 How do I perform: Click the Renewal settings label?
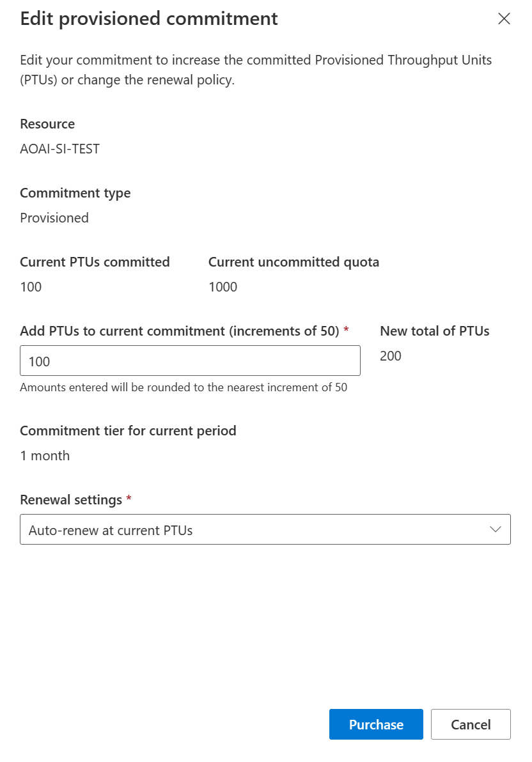click(71, 500)
